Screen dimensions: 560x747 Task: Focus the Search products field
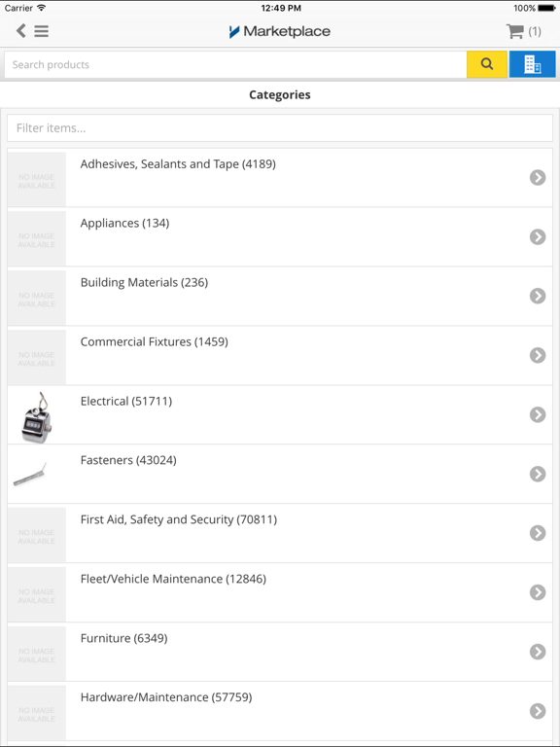[235, 64]
